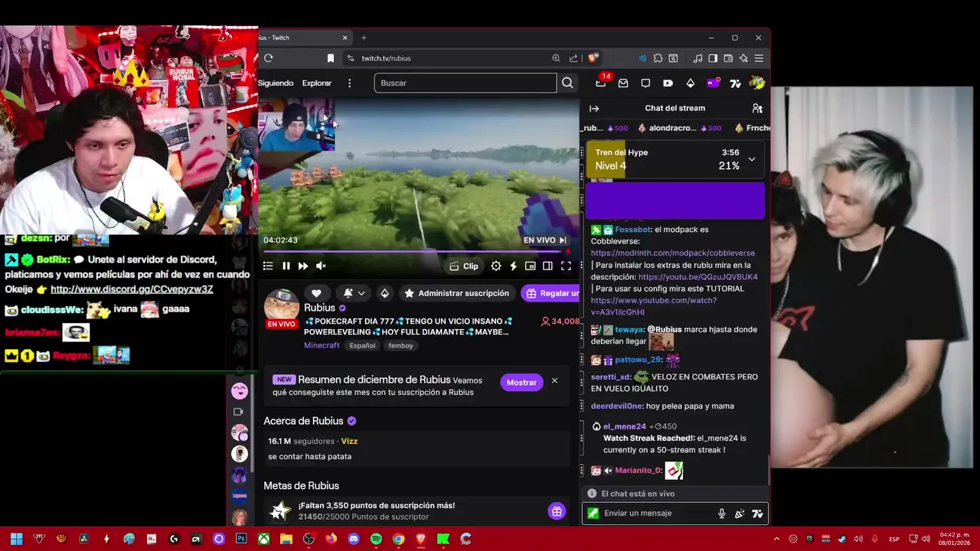Click the Twitch search magnifier button

point(567,83)
